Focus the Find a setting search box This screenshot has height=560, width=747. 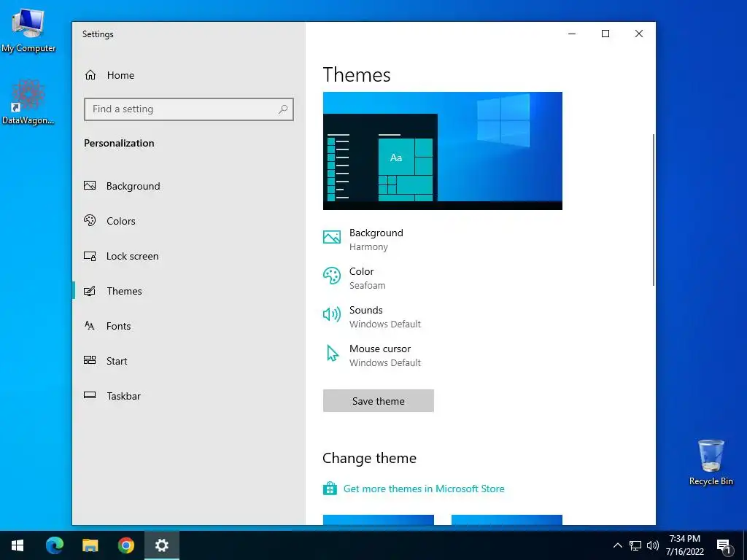(189, 109)
